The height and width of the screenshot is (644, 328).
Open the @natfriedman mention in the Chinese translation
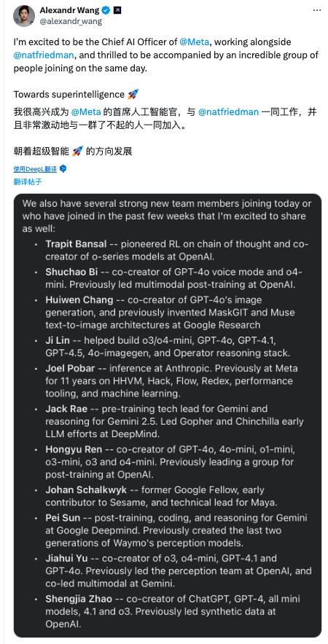tap(228, 112)
